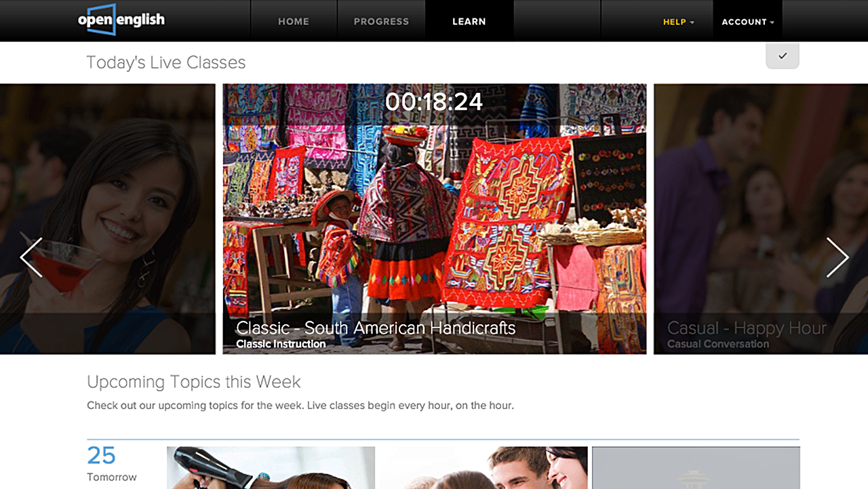Click the Classic Instruction label
The image size is (868, 489).
tap(281, 344)
